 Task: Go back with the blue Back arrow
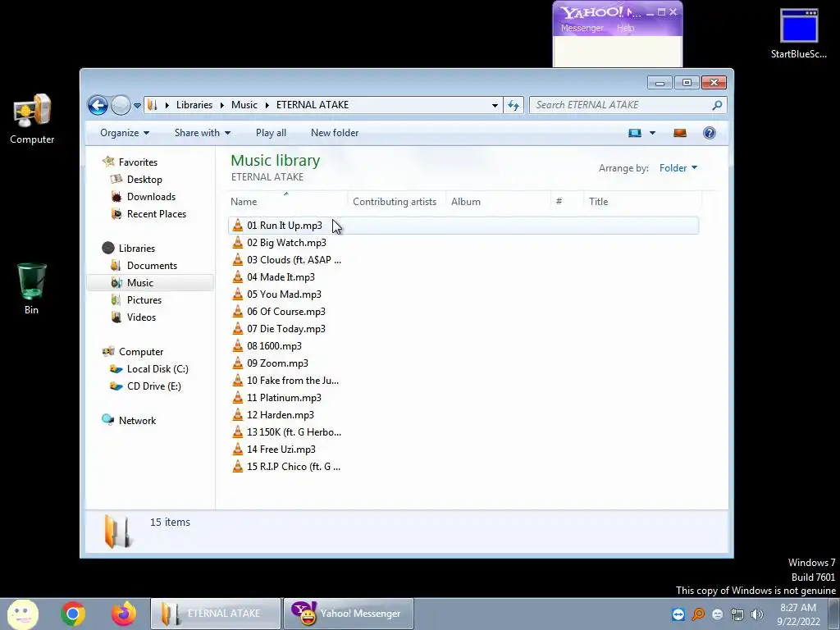click(98, 105)
